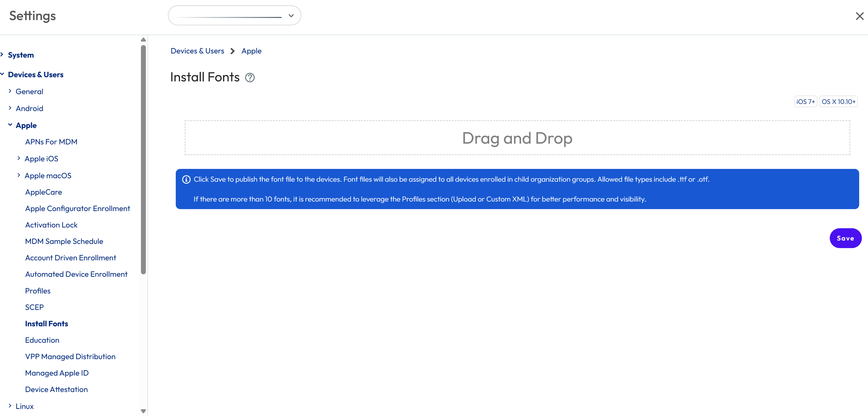Click the Save button
Image resolution: width=868 pixels, height=417 pixels.
click(845, 238)
